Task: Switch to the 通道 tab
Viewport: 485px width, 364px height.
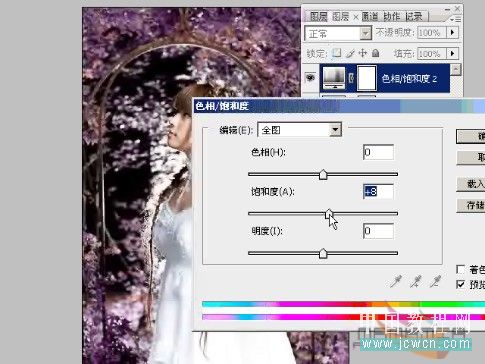Action: pos(370,16)
